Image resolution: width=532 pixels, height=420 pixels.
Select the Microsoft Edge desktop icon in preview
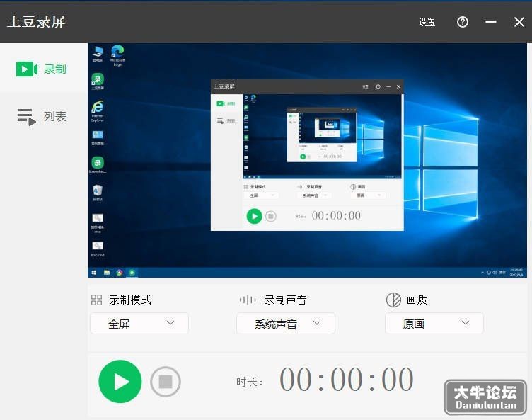117,55
